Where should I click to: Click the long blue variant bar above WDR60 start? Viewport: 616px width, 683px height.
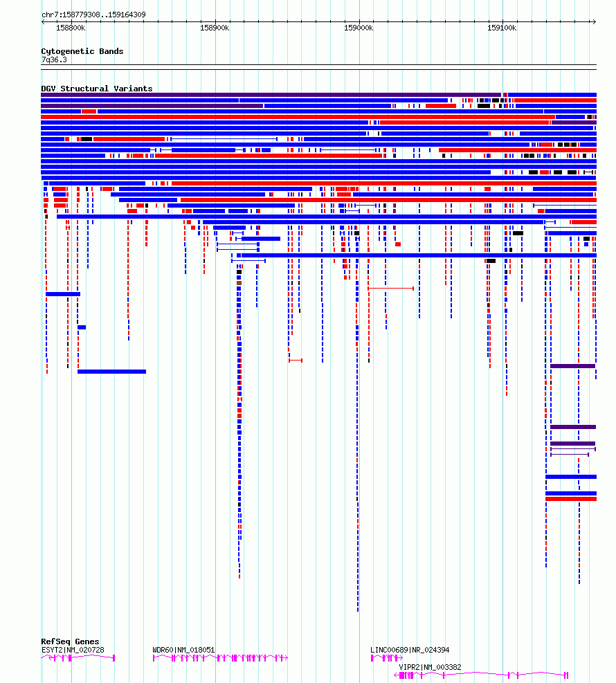click(x=111, y=372)
